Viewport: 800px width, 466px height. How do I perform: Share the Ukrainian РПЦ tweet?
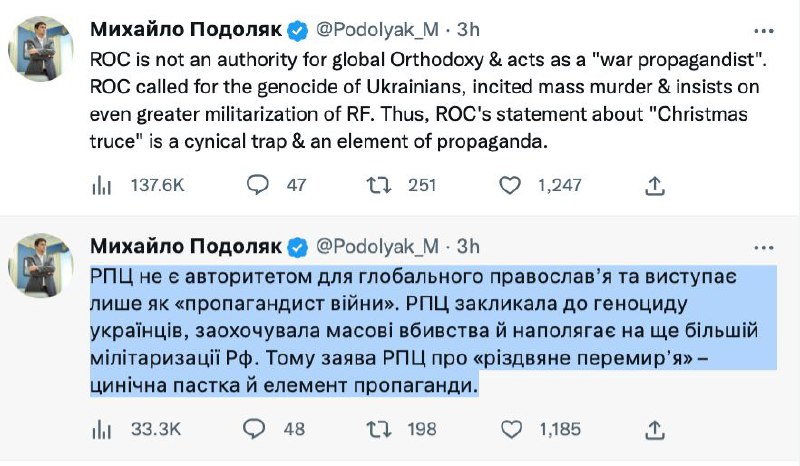(x=655, y=429)
